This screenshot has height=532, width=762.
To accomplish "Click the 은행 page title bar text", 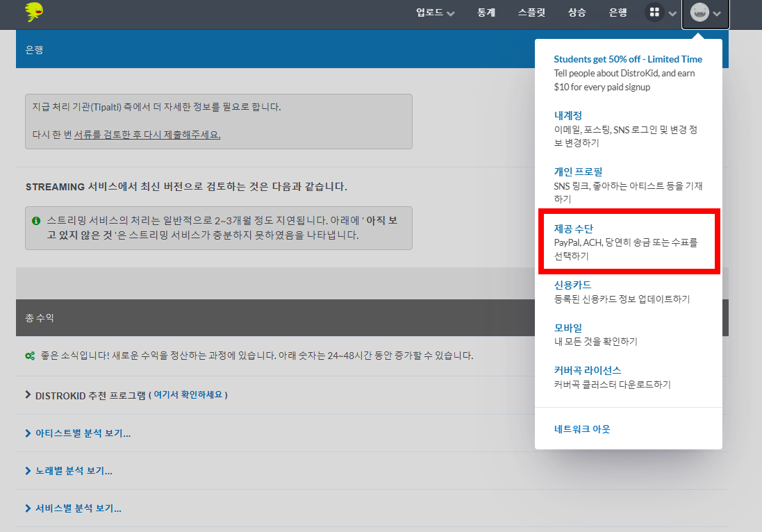I will 34,49.
